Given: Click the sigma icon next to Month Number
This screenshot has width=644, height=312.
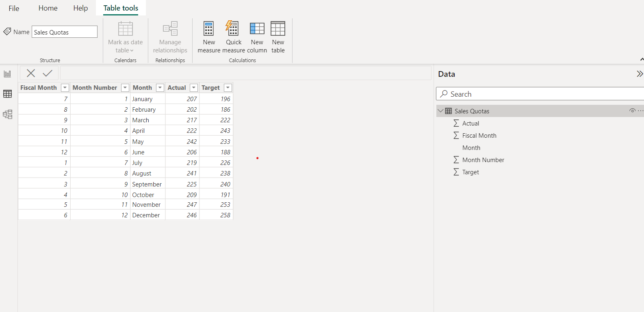Looking at the screenshot, I should [456, 160].
